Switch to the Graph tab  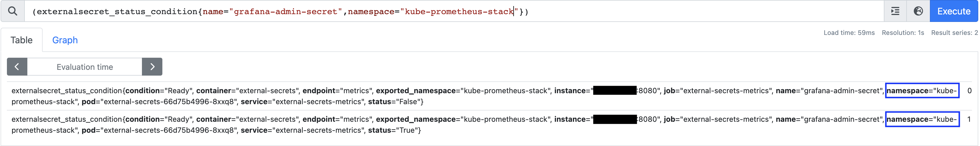pyautogui.click(x=65, y=40)
